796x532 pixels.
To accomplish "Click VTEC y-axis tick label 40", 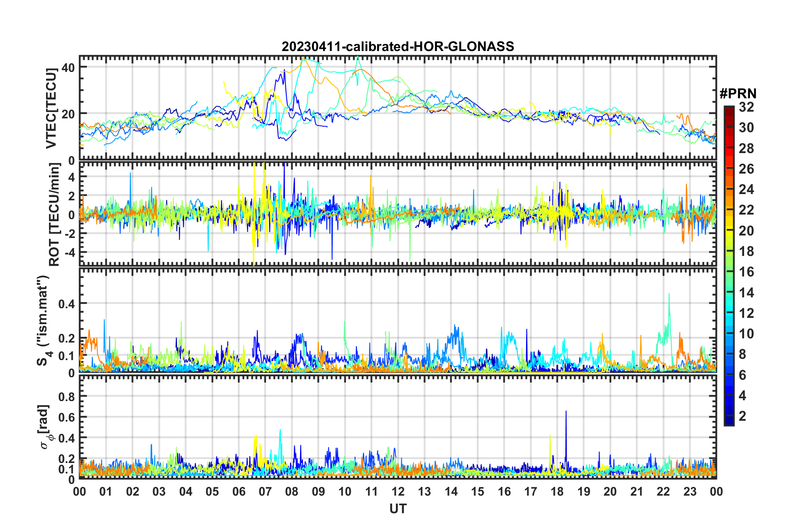I will click(x=68, y=67).
